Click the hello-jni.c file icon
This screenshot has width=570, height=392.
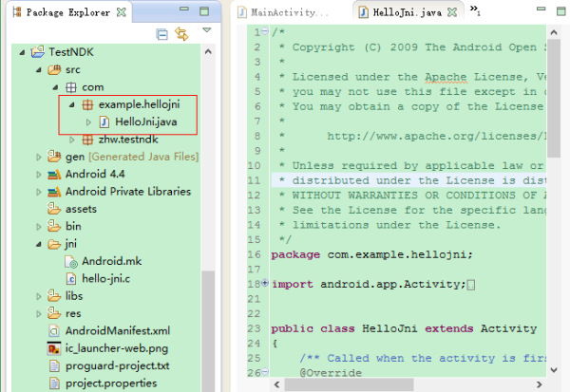coord(71,279)
